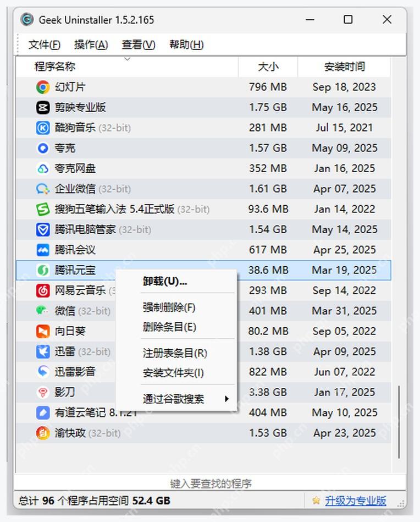Click the 夸克 browser icon

pos(43,148)
